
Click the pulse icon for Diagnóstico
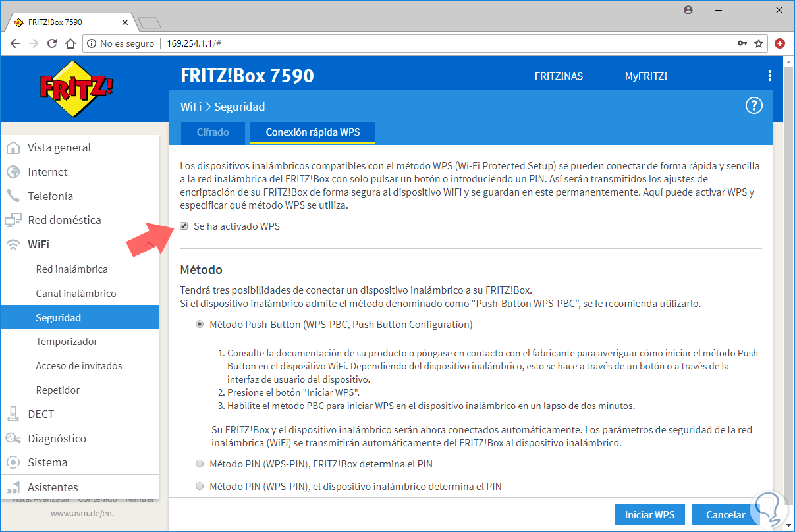(13, 439)
